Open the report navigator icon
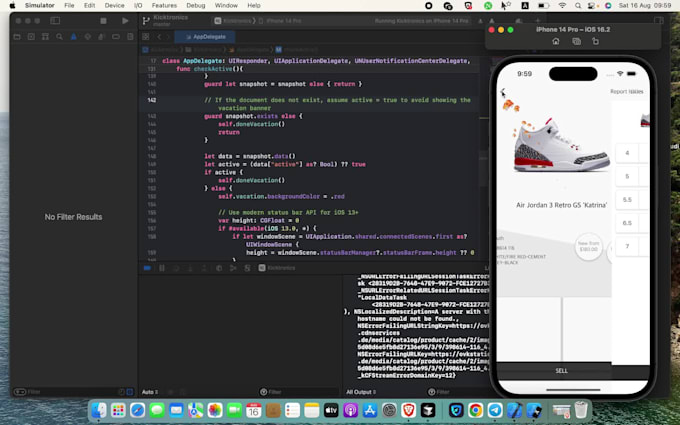 click(x=130, y=37)
